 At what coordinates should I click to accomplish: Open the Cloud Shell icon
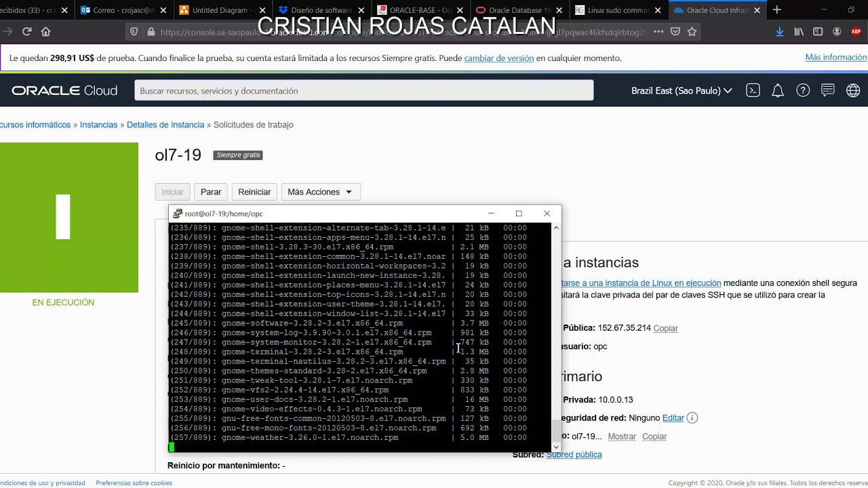point(753,90)
